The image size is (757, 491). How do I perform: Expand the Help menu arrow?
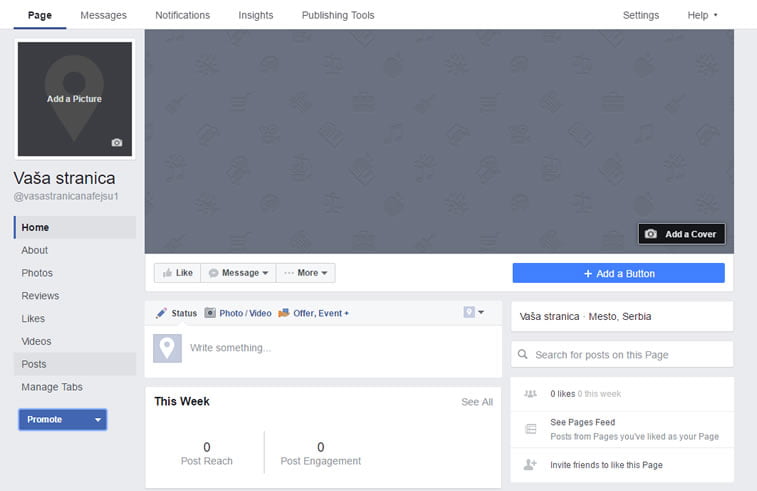715,15
